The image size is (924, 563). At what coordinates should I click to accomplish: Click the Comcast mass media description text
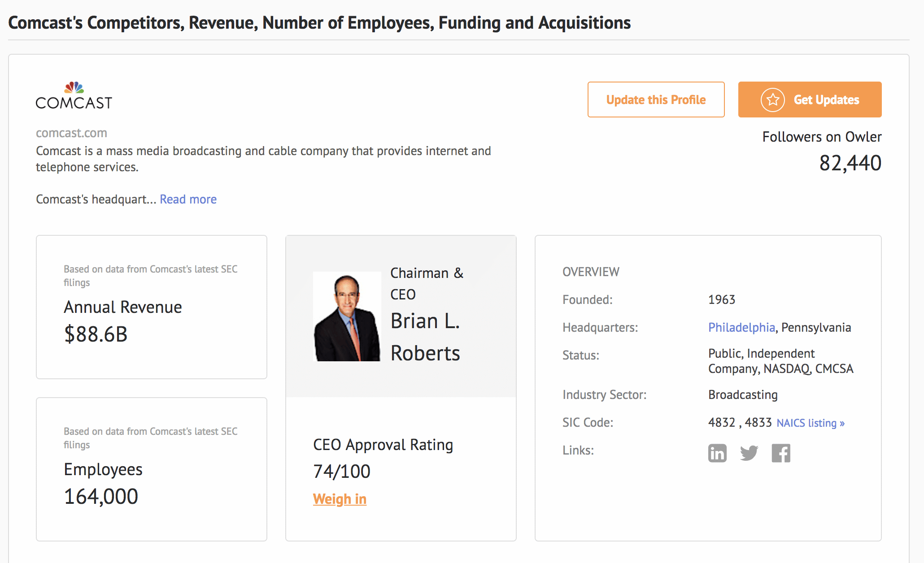pos(263,159)
